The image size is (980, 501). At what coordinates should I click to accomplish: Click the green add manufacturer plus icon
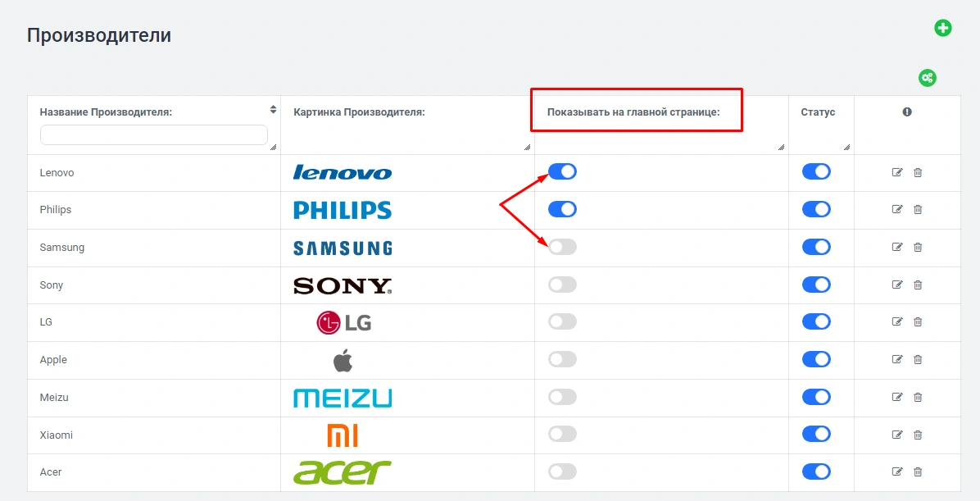pos(943,29)
